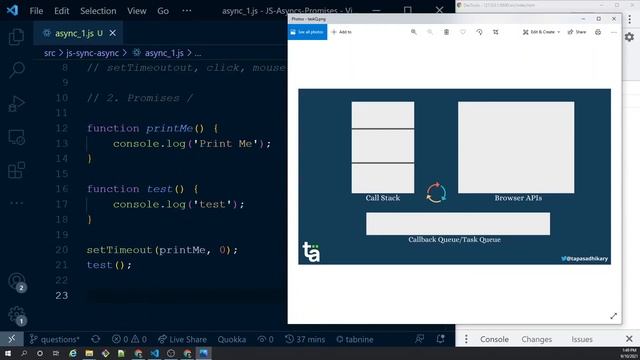This screenshot has width=640, height=360.
Task: Switch to Issues tab in DevTools drawer
Action: 582,339
